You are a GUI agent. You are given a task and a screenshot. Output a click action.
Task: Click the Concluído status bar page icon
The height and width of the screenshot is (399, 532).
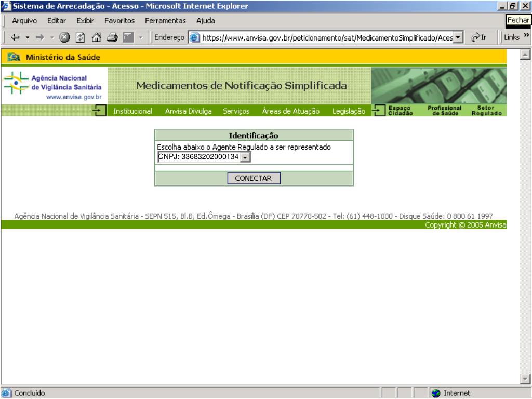6,393
